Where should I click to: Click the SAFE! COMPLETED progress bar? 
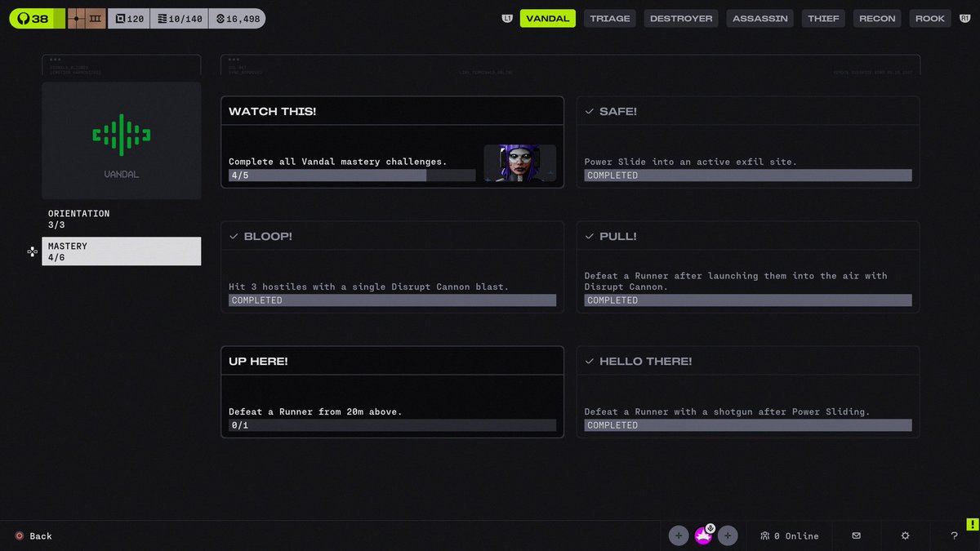(748, 176)
